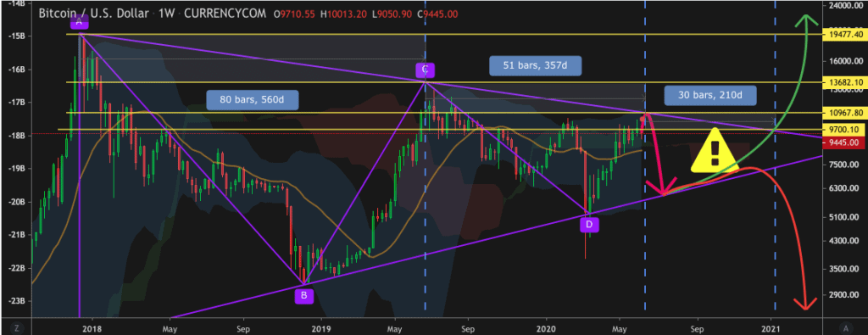Select the '30 bars, 210d' measurement label
This screenshot has width=868, height=335.
coord(709,95)
